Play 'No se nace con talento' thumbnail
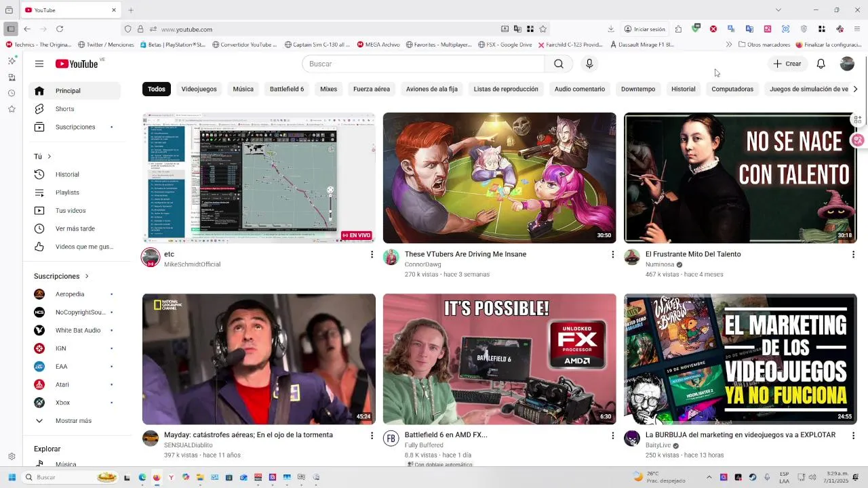 point(741,178)
